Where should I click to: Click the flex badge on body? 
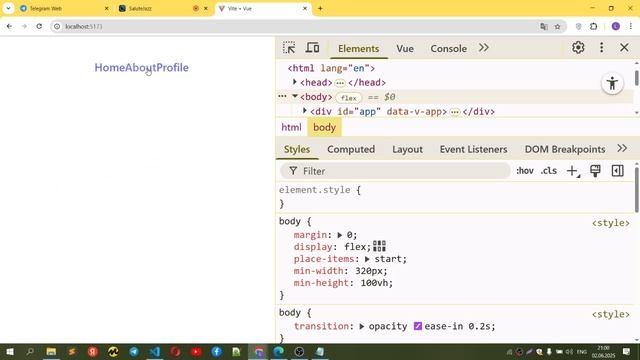[x=349, y=98]
